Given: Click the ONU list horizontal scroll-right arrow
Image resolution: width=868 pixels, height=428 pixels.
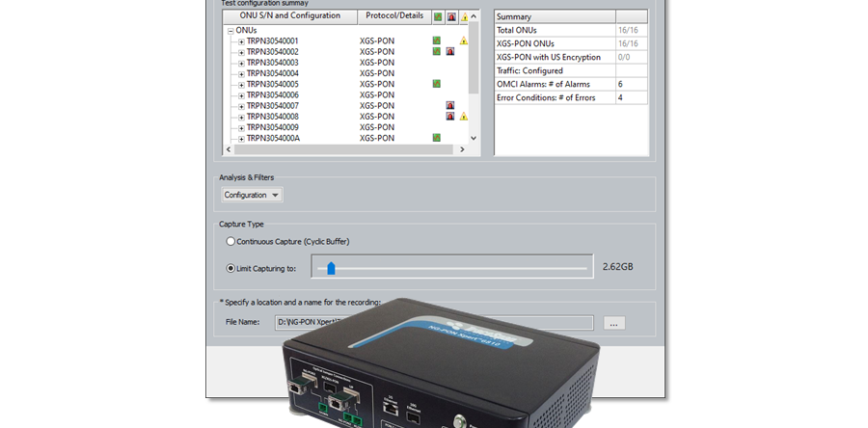Looking at the screenshot, I should click(462, 149).
